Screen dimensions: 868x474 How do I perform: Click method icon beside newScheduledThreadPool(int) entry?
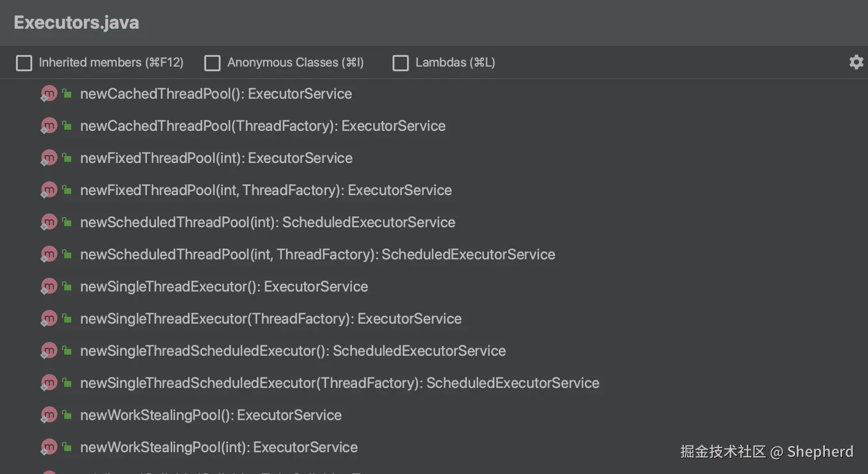49,222
